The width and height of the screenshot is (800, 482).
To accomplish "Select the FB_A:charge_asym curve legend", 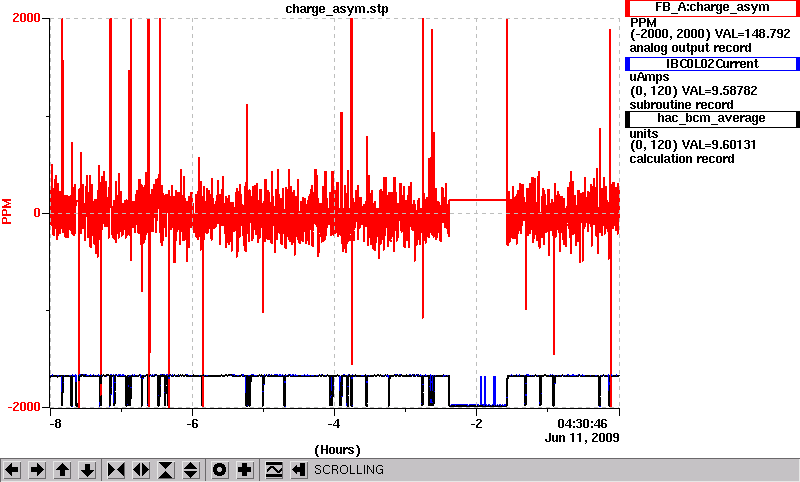I will tap(712, 8).
